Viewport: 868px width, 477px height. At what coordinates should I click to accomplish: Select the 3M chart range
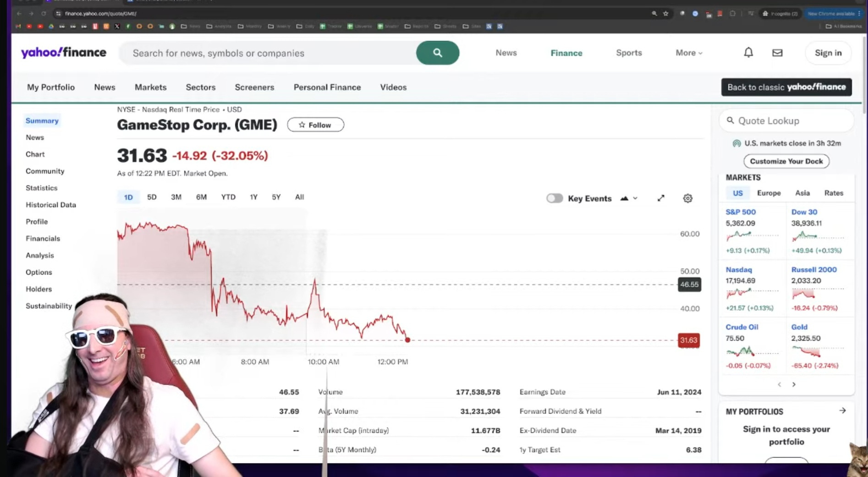[x=176, y=197]
